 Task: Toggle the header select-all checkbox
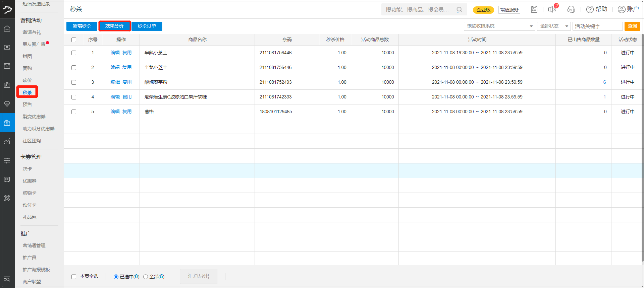(74, 40)
